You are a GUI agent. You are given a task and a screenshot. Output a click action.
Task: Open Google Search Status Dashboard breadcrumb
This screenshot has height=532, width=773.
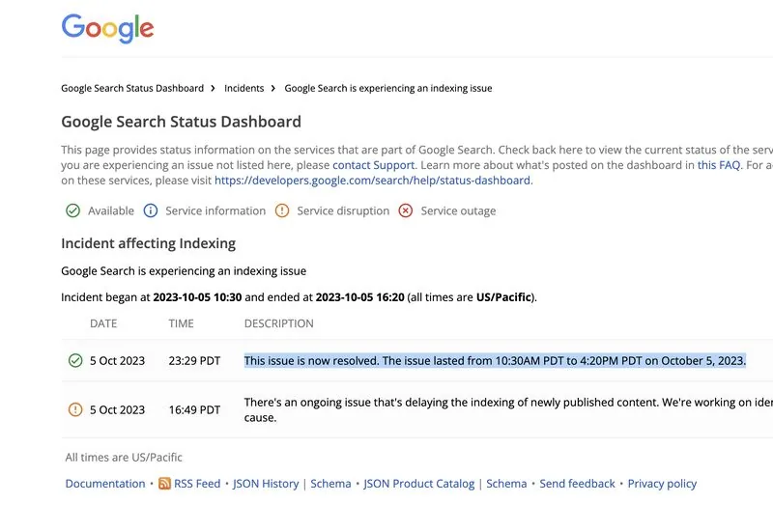click(132, 88)
